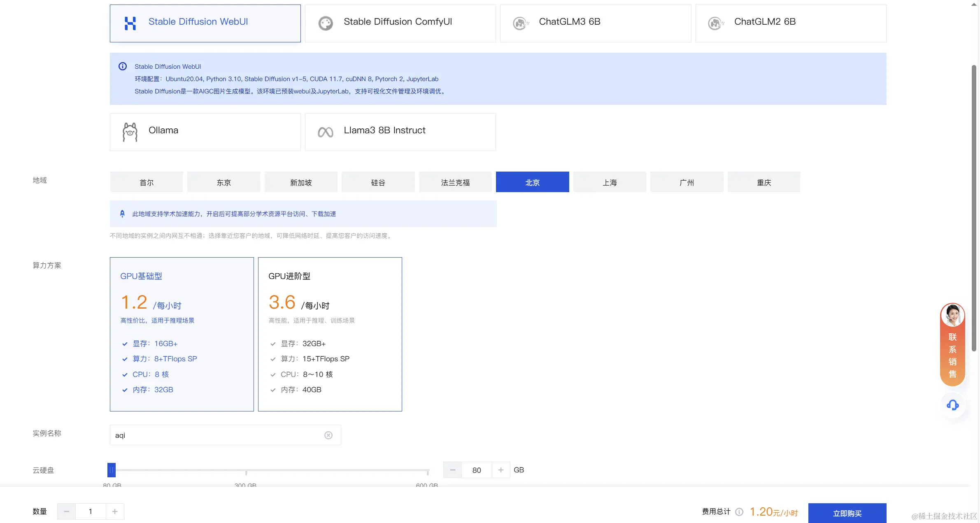
Task: Pick the ChatGLM2 6B image option
Action: 790,23
